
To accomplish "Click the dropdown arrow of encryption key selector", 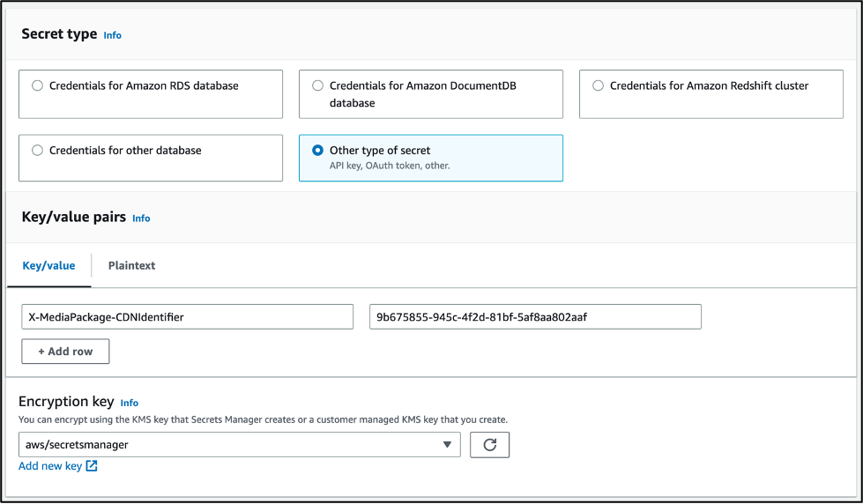I will coord(447,445).
